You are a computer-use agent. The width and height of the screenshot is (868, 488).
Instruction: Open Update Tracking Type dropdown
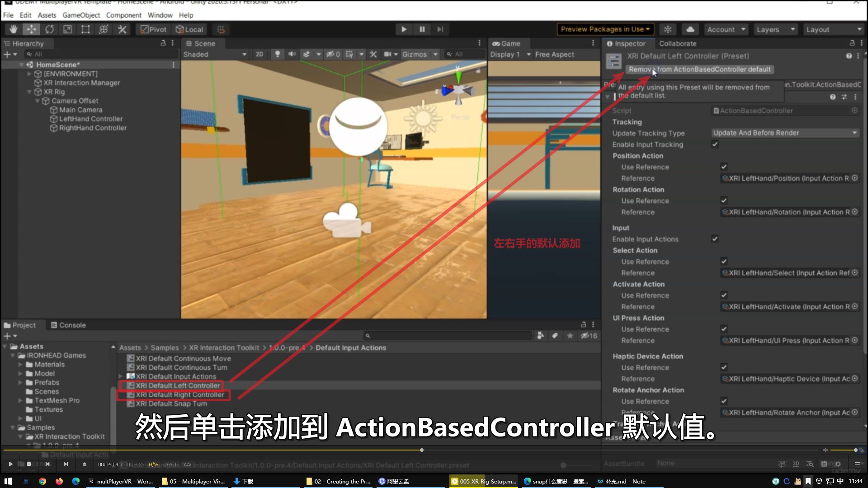(785, 133)
